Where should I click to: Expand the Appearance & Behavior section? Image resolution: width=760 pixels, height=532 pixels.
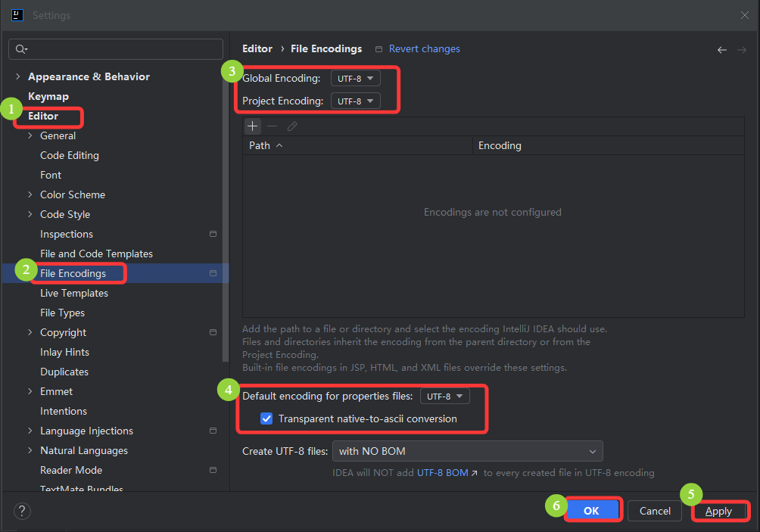(18, 76)
